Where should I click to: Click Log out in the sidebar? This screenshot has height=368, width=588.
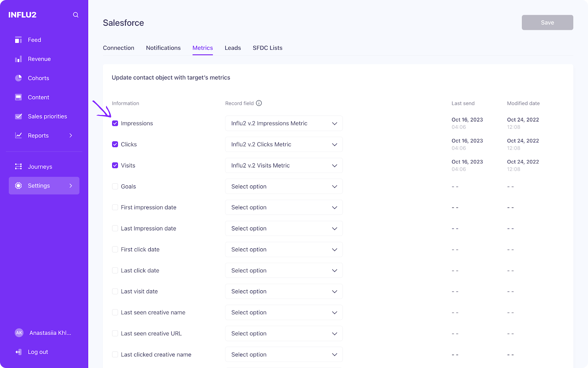[38, 352]
